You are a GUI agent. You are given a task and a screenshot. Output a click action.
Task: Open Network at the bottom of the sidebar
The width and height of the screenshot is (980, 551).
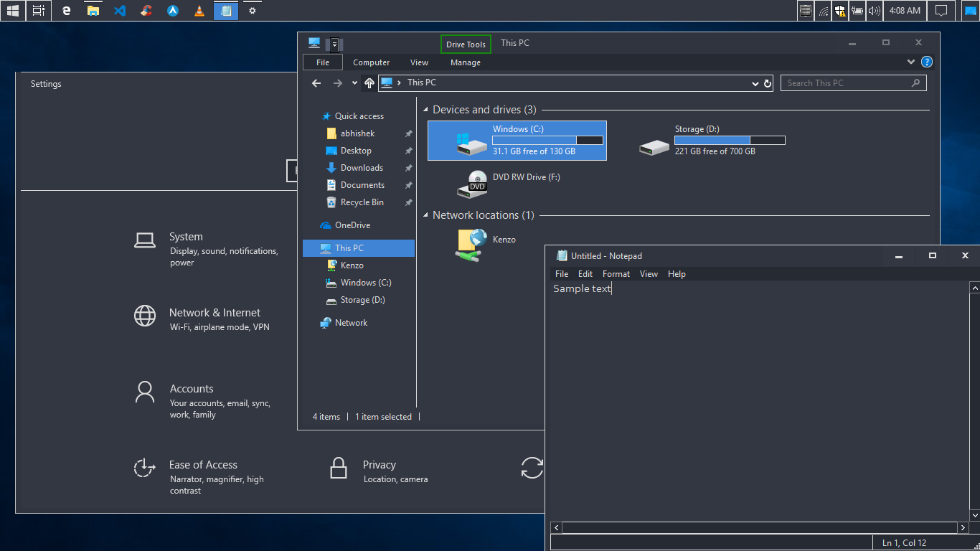click(349, 322)
